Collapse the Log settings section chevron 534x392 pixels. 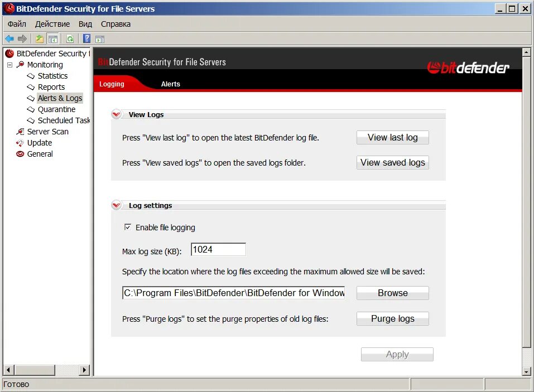click(x=117, y=205)
